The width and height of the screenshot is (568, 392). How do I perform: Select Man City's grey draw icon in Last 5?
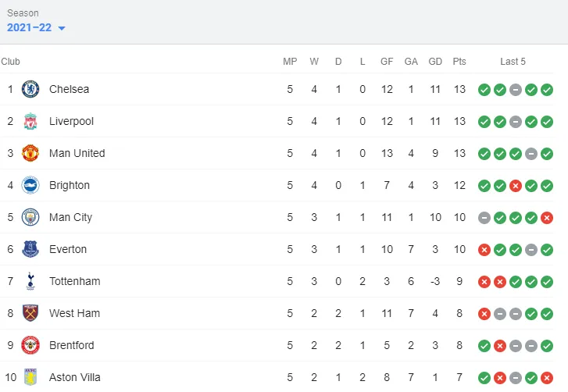tap(484, 218)
